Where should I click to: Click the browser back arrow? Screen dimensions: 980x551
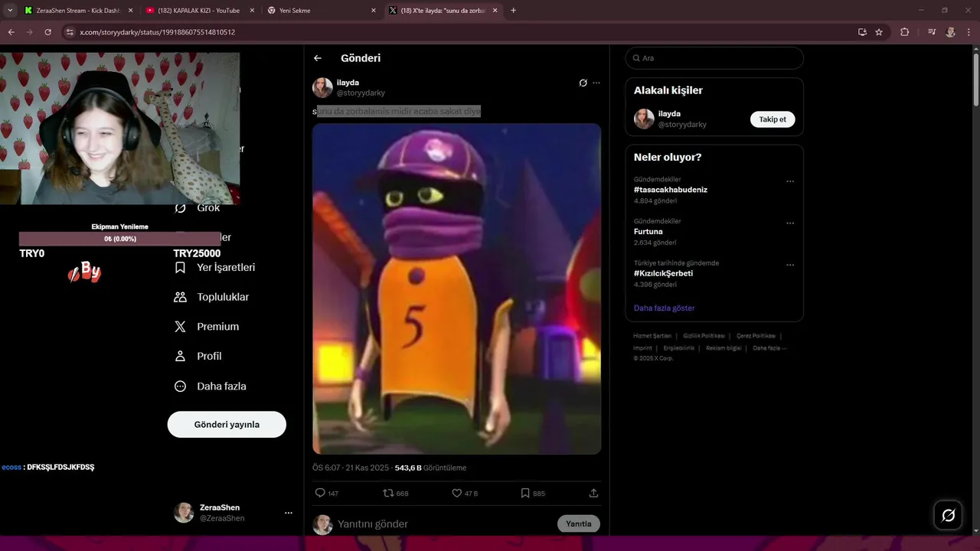tap(11, 32)
